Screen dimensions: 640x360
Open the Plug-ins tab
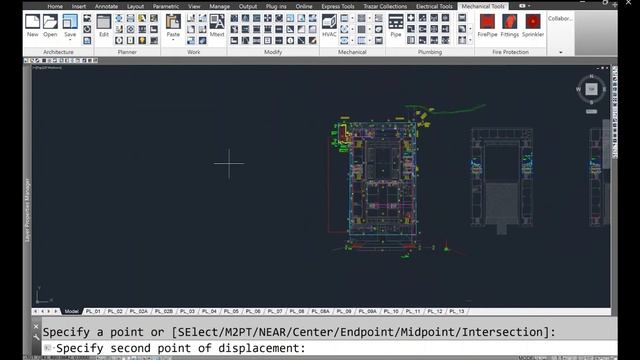pyautogui.click(x=276, y=7)
